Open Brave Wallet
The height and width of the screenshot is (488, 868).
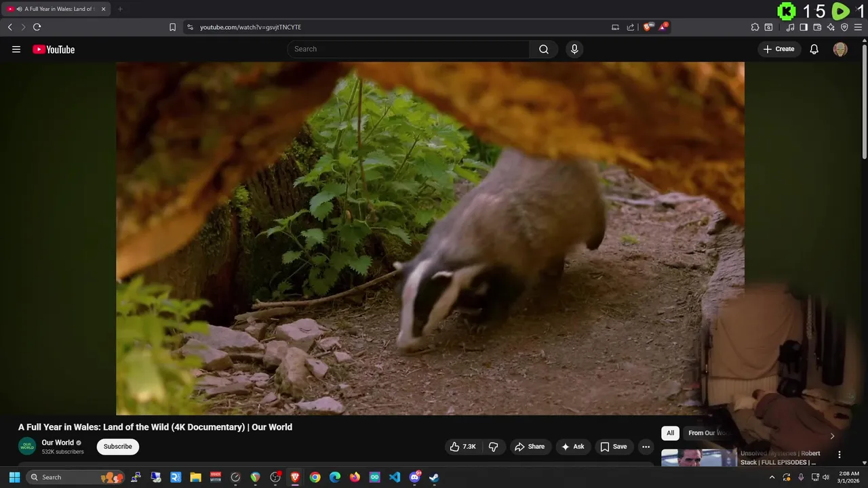[817, 27]
